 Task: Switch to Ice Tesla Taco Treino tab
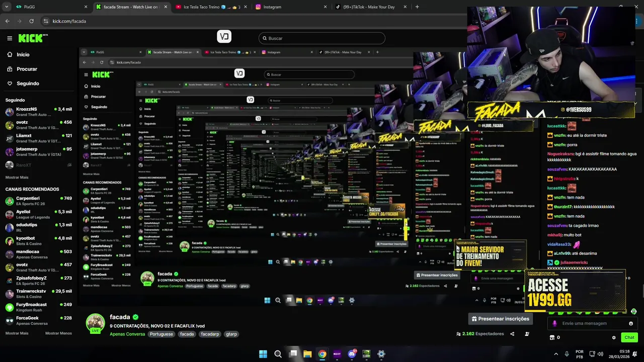pyautogui.click(x=211, y=7)
